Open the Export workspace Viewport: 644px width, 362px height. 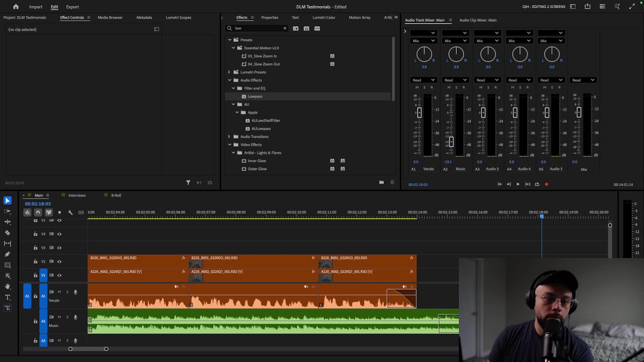[72, 7]
